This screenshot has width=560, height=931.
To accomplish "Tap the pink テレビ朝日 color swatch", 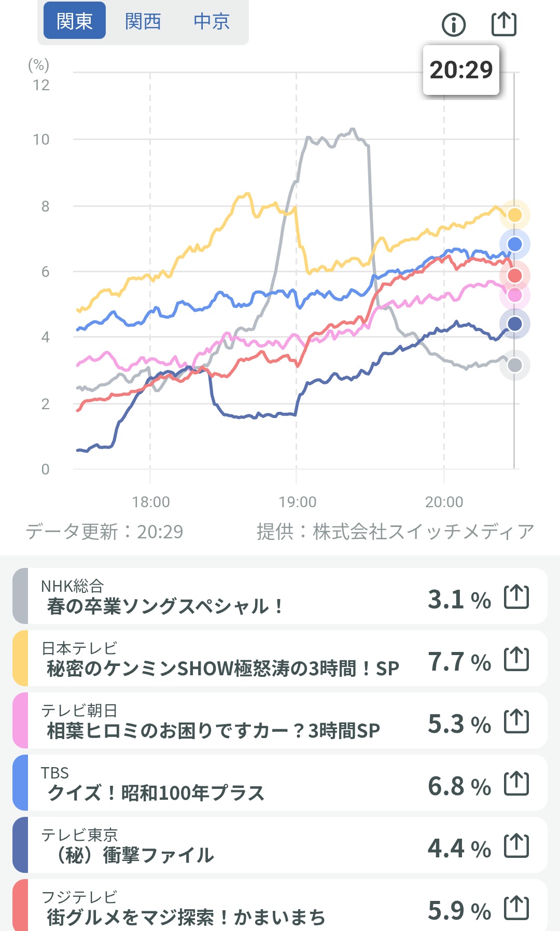I will [x=20, y=720].
